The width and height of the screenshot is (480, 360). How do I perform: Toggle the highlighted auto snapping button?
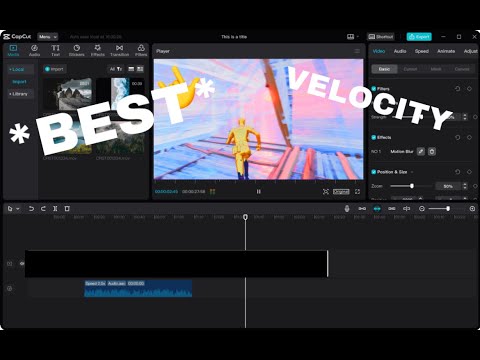point(377,209)
